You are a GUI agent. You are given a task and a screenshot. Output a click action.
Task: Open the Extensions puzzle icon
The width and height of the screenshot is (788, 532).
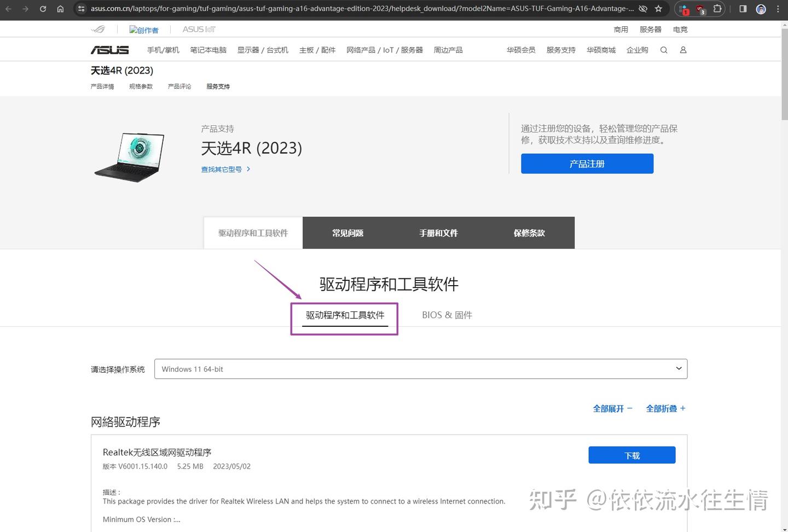click(x=717, y=9)
